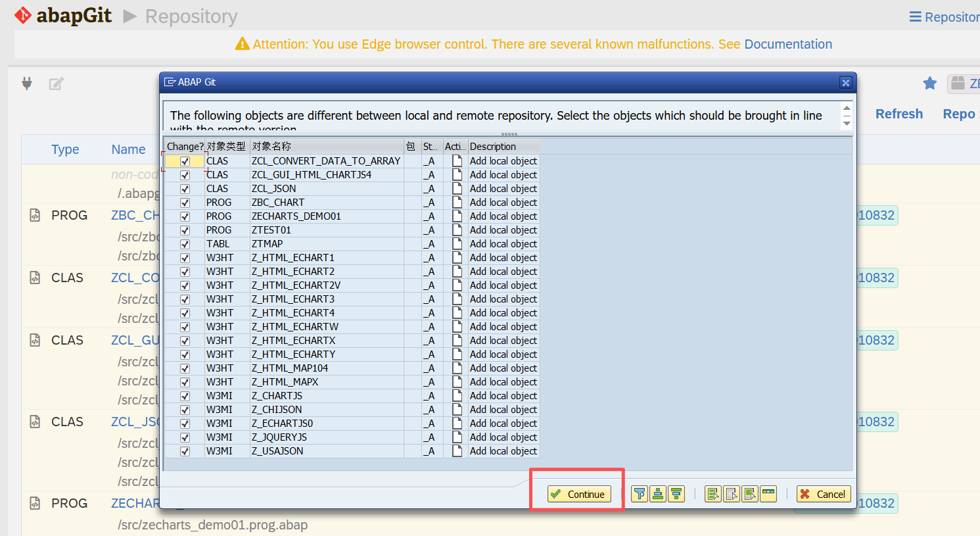Click the Deselect All rows icon

pyautogui.click(x=732, y=494)
